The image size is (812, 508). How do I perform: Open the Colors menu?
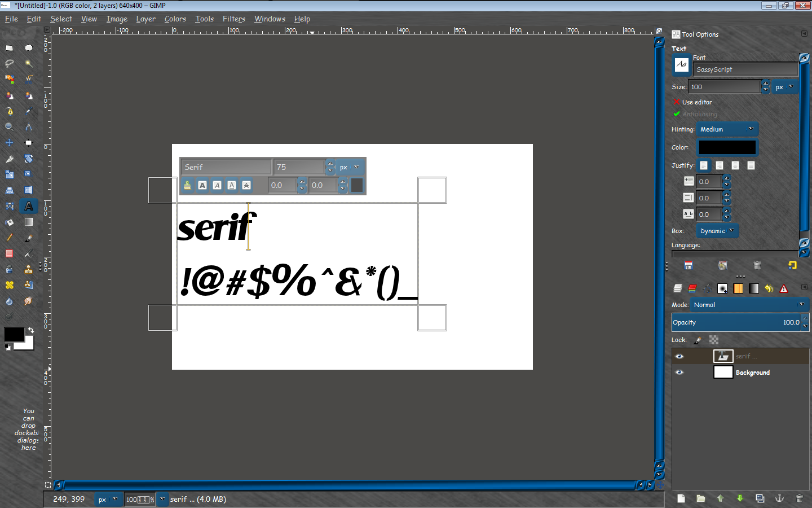tap(175, 19)
